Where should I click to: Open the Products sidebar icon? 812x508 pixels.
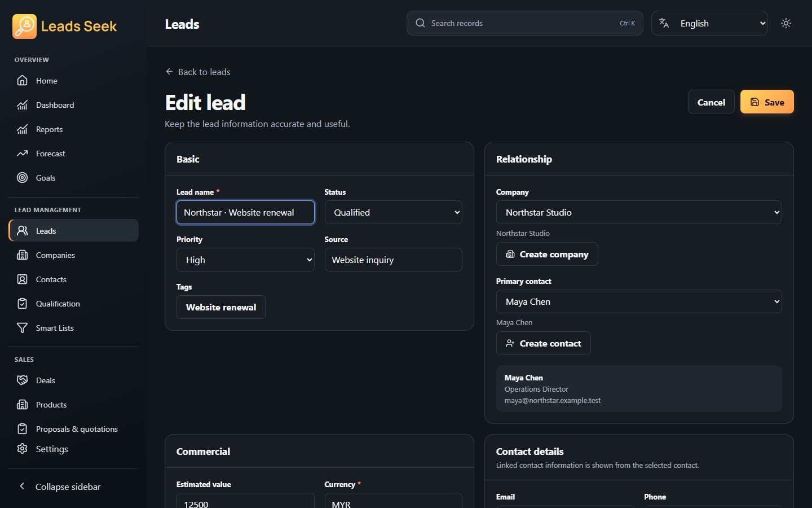pyautogui.click(x=22, y=405)
